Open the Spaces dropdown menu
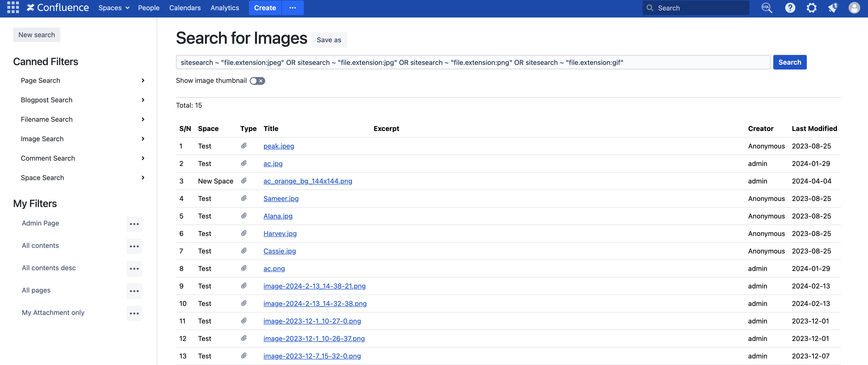Viewport: 868px width, 365px height. (114, 8)
